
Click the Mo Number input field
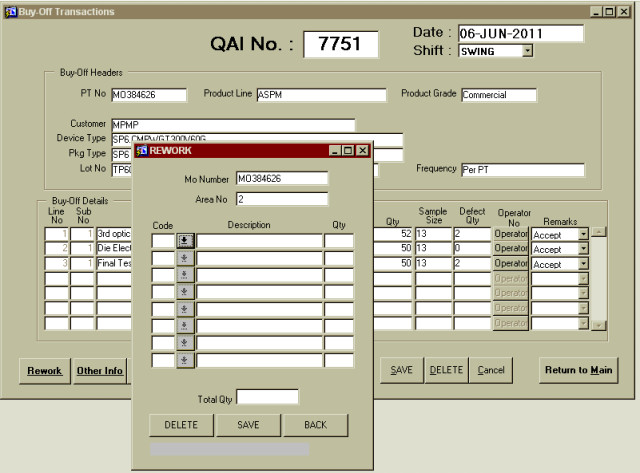point(282,180)
